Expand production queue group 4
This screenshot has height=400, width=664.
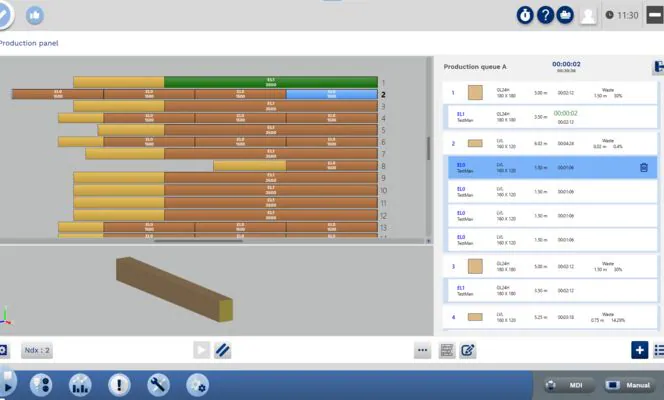(x=453, y=317)
